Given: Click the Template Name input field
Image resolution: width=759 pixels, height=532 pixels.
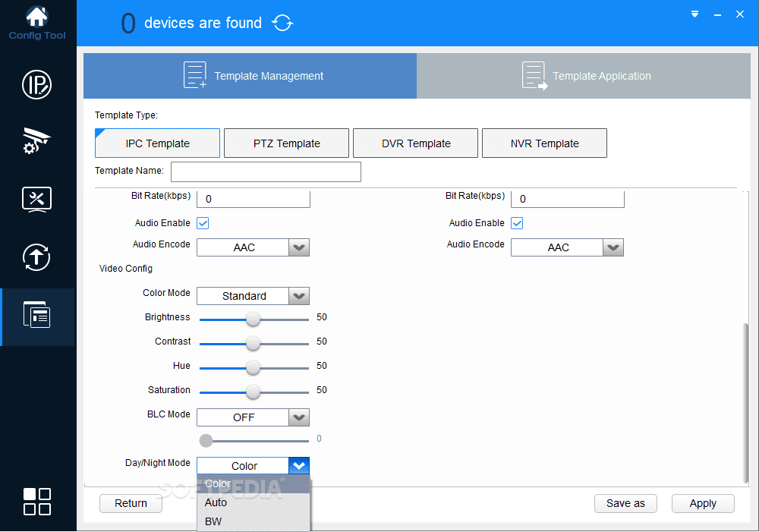Looking at the screenshot, I should click(x=266, y=172).
